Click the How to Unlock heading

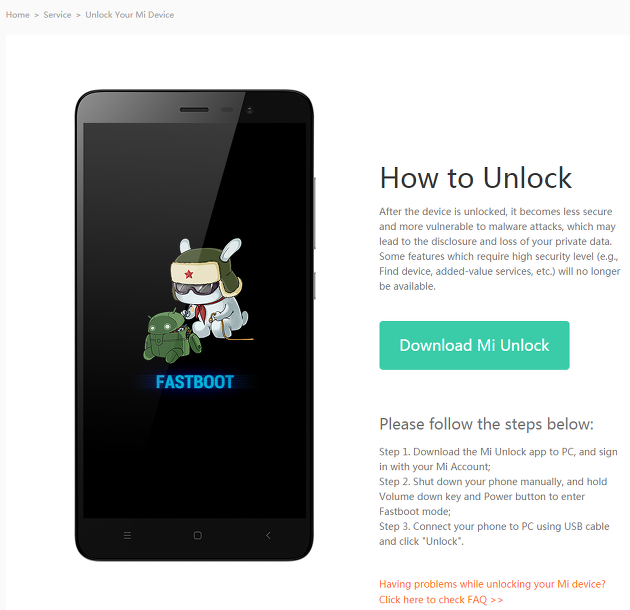coord(476,178)
